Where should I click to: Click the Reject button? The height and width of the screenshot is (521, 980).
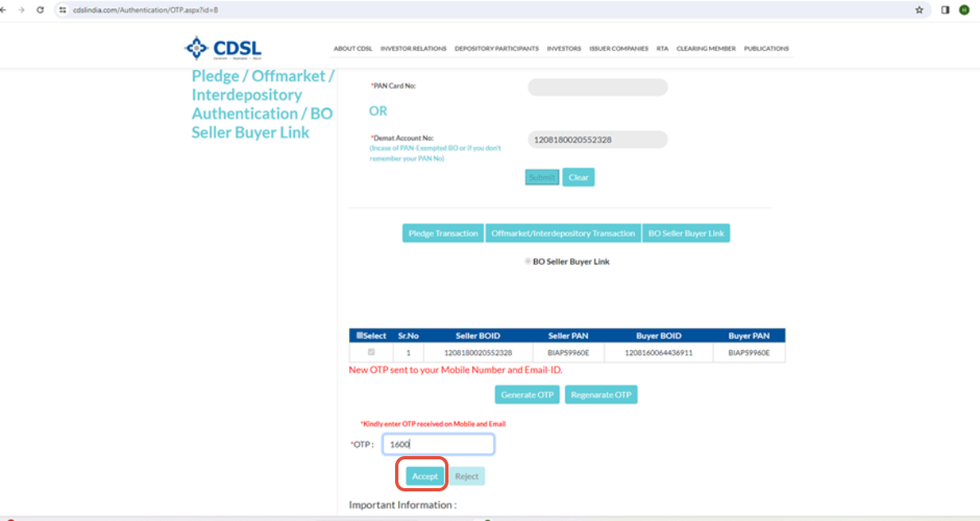coord(467,476)
